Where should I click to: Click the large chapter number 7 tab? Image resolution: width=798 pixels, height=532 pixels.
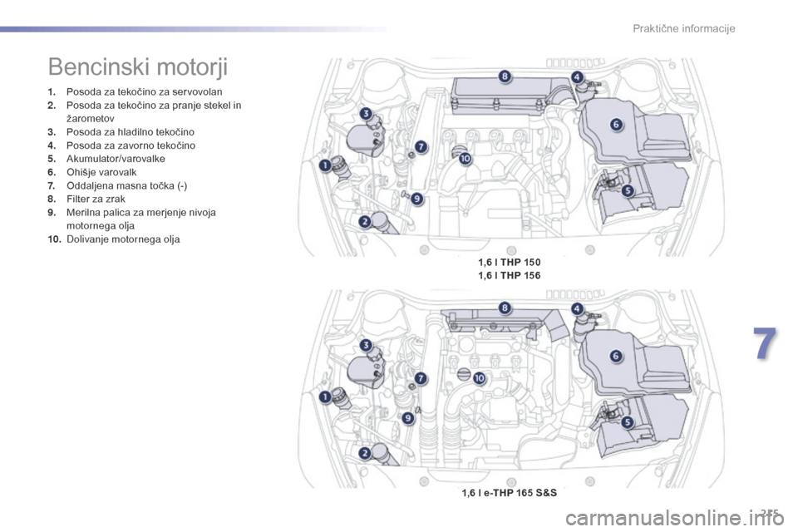point(765,344)
